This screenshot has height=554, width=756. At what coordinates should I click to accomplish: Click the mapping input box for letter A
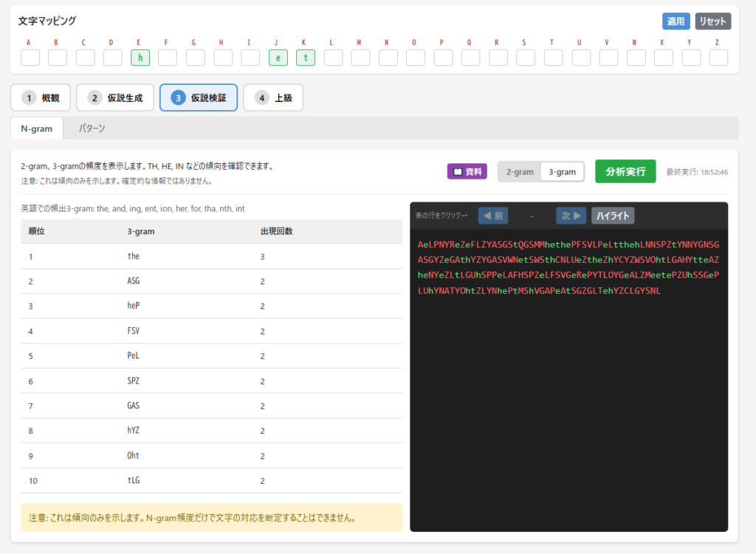pos(30,58)
